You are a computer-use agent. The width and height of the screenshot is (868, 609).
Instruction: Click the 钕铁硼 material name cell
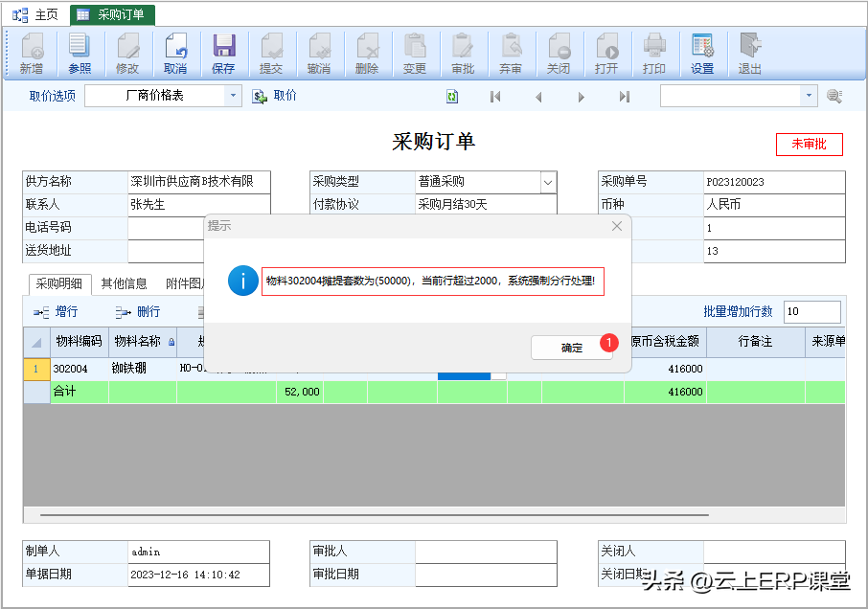[x=143, y=369]
